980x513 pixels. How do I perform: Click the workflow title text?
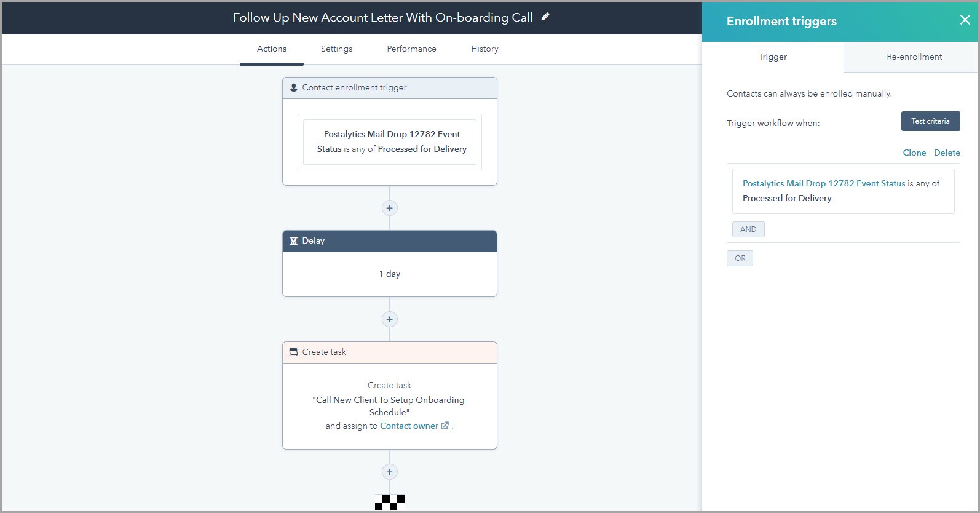click(383, 17)
